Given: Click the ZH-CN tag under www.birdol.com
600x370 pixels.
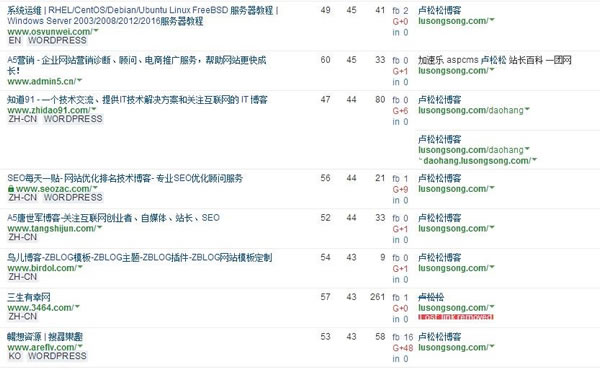Looking at the screenshot, I should [23, 277].
